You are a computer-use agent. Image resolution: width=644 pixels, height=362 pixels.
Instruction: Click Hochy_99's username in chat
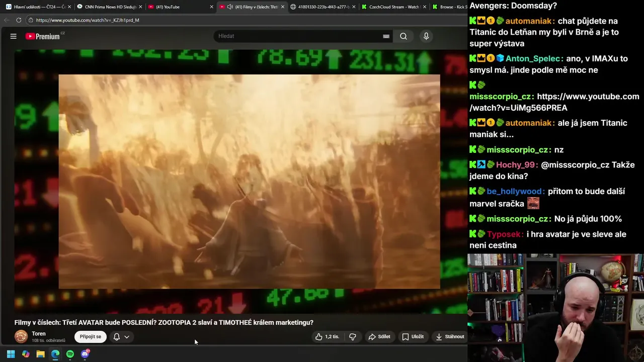[x=516, y=165]
